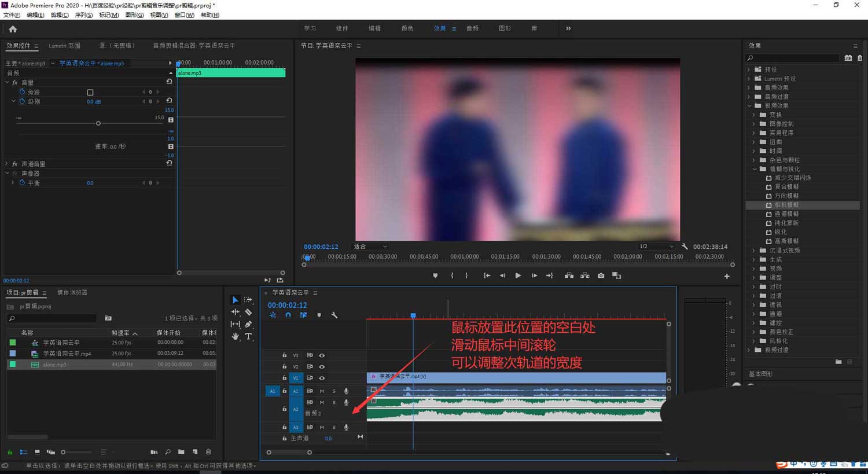Screen dimensions: 868x474
Task: Enable voice-over record on track A1
Action: click(x=346, y=391)
